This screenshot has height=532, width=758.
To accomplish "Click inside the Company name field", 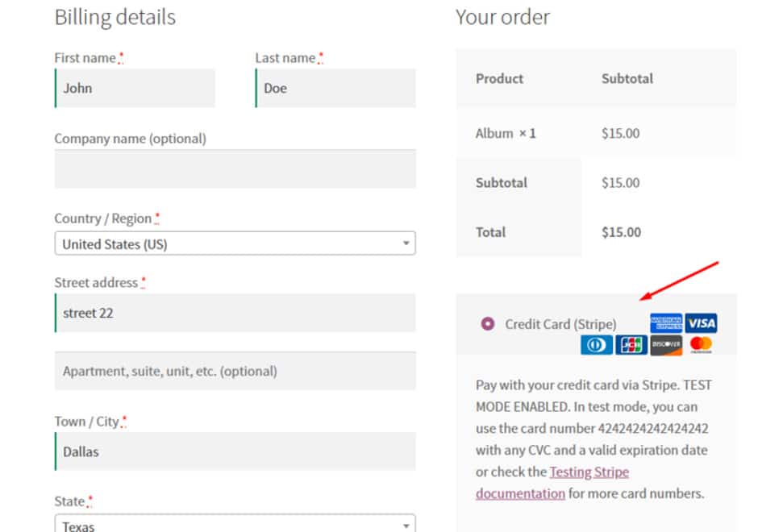I will (x=234, y=168).
